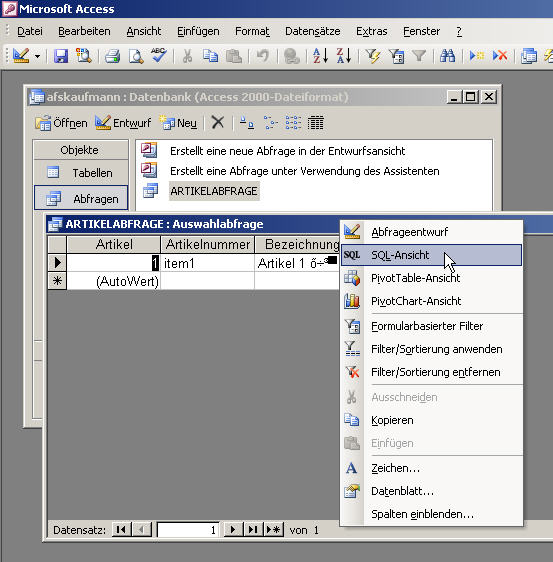Choose Spalten einblenden... from context menu
The image size is (553, 562).
[x=432, y=514]
